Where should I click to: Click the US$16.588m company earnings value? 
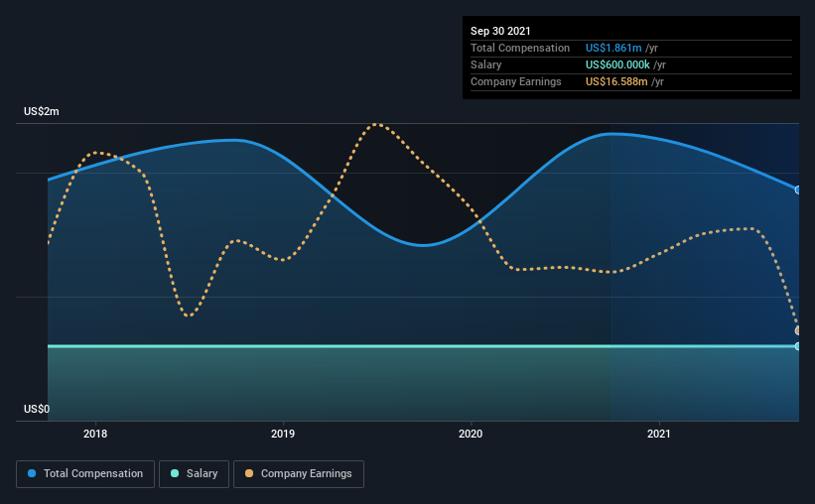click(x=616, y=81)
